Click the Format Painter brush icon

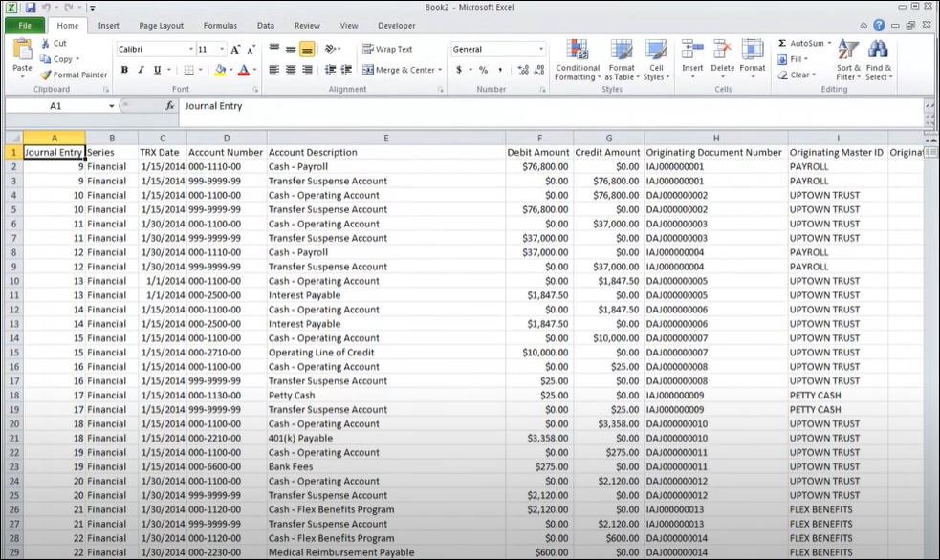[46, 75]
